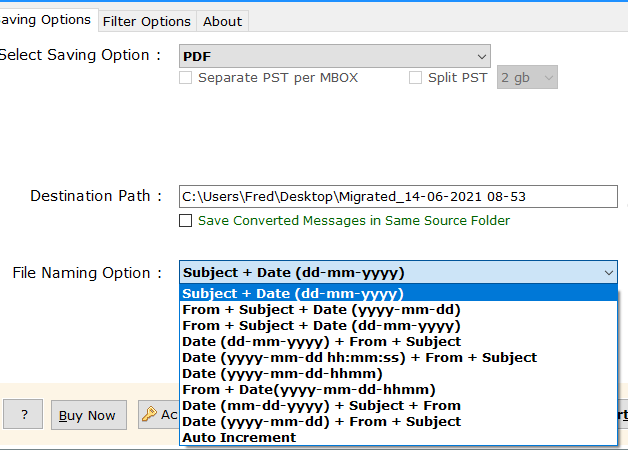Open the About tab

[222, 21]
